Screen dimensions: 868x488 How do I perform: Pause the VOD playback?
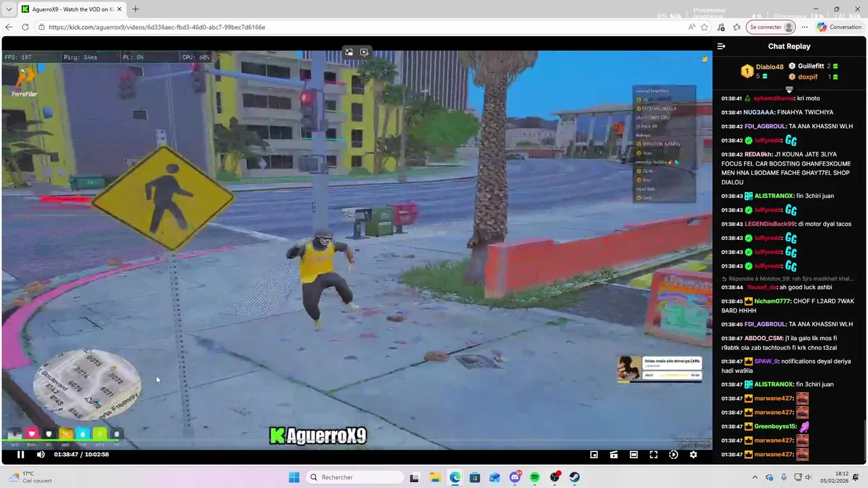point(20,455)
